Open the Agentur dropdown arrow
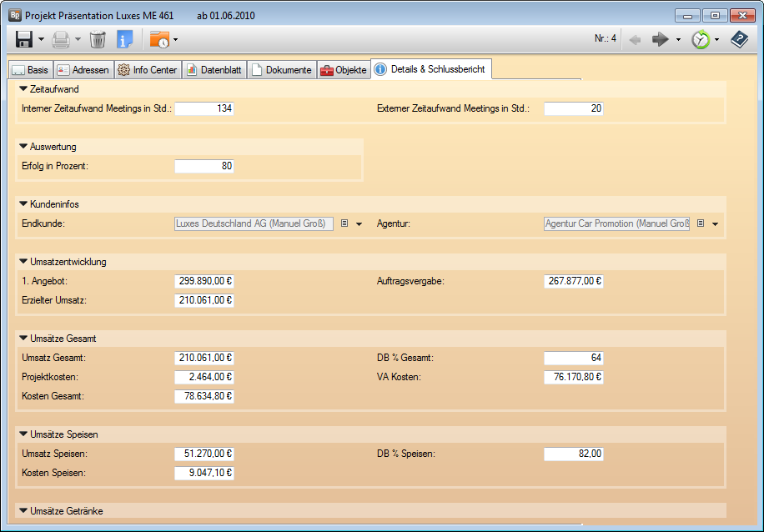 tap(715, 223)
